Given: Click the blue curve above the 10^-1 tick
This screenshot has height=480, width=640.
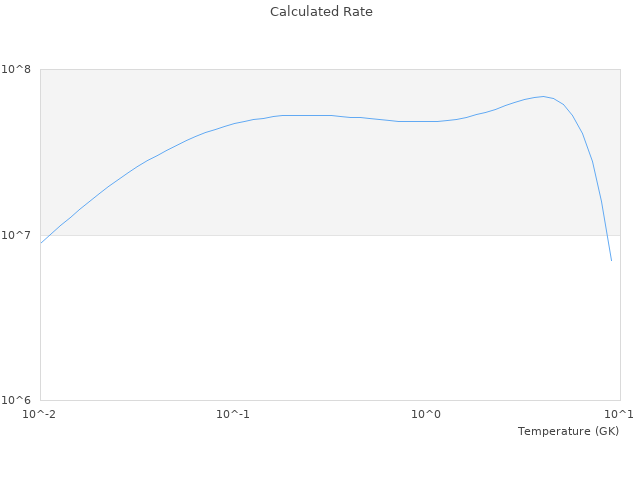Looking at the screenshot, I should [x=233, y=124].
